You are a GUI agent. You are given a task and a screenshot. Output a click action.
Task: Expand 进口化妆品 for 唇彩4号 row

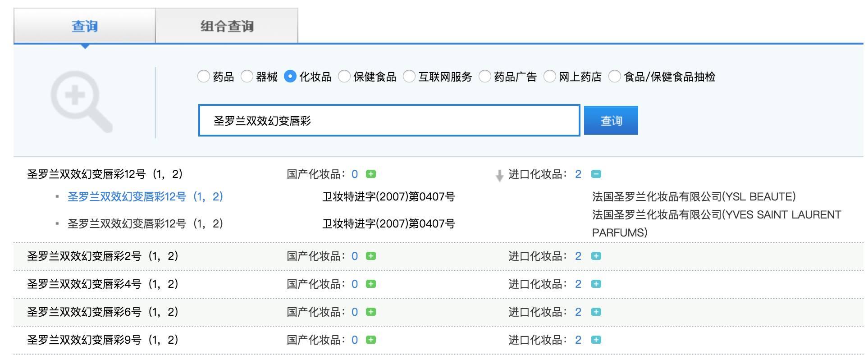[x=596, y=284]
